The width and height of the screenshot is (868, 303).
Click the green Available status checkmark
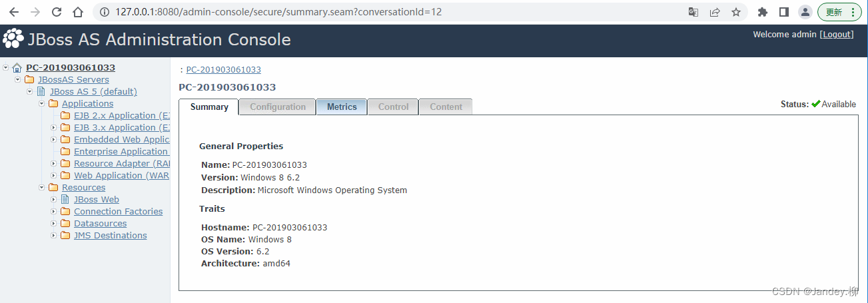click(x=815, y=104)
